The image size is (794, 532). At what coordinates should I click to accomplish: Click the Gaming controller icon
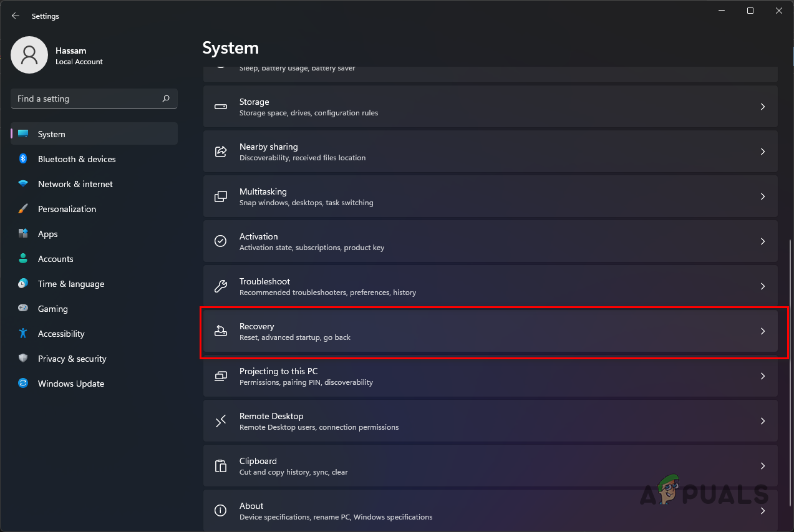(23, 309)
